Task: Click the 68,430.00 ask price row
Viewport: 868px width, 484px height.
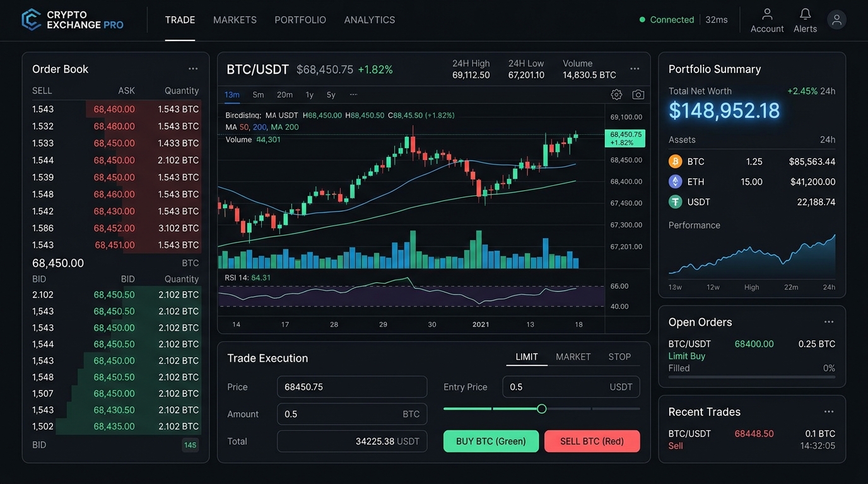Action: (x=115, y=211)
